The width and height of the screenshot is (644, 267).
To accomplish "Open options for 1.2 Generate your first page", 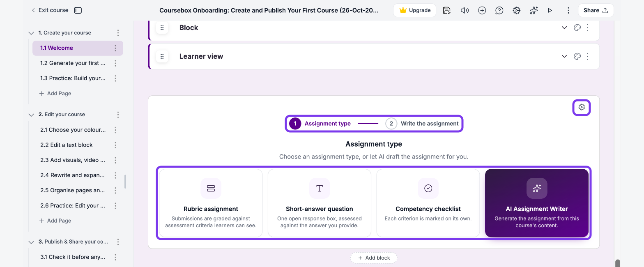I will pyautogui.click(x=115, y=63).
